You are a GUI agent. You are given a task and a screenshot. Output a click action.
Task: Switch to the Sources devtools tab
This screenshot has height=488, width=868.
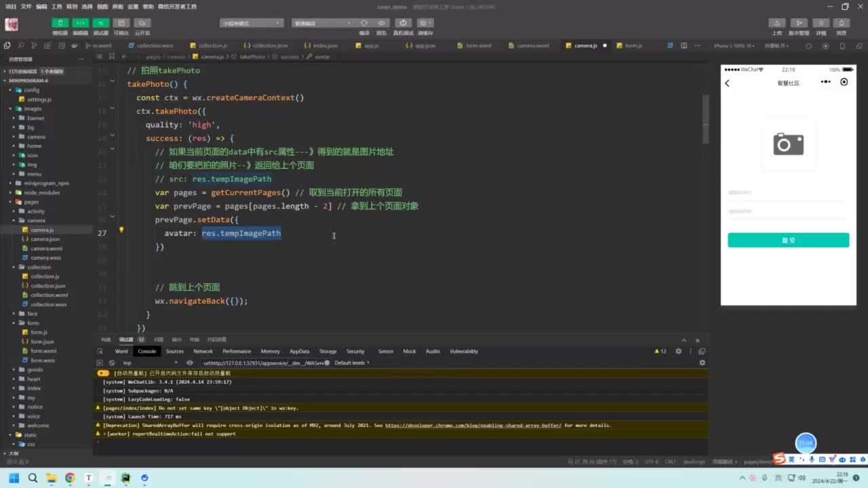pos(175,351)
